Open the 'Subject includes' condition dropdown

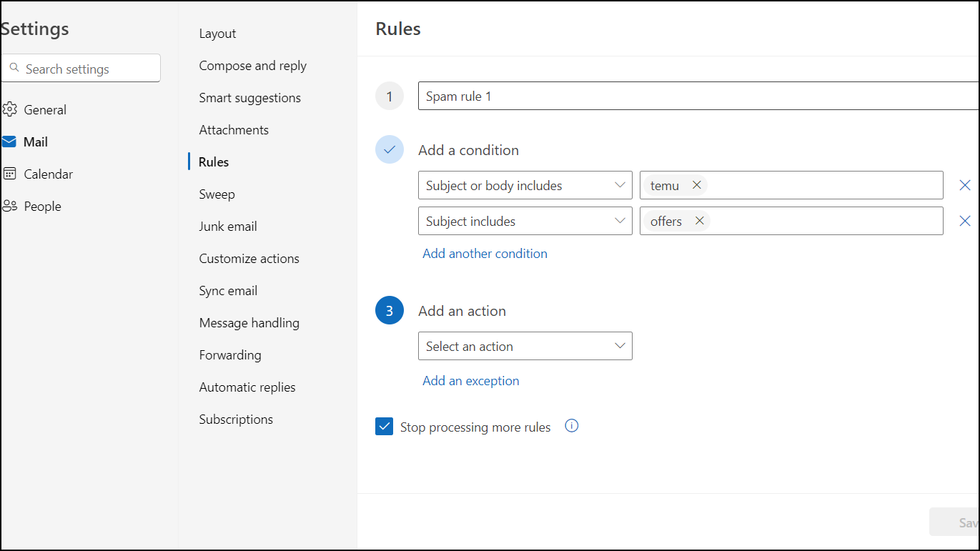point(525,221)
